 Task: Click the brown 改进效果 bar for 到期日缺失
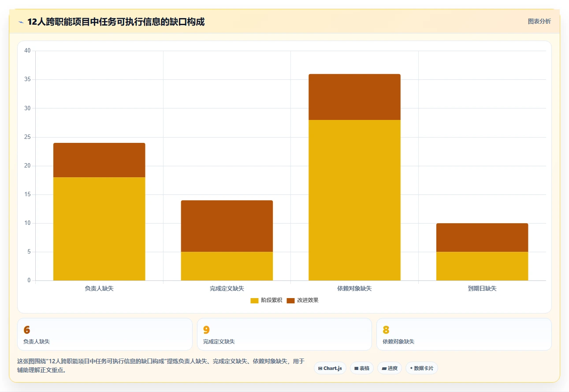pos(482,238)
